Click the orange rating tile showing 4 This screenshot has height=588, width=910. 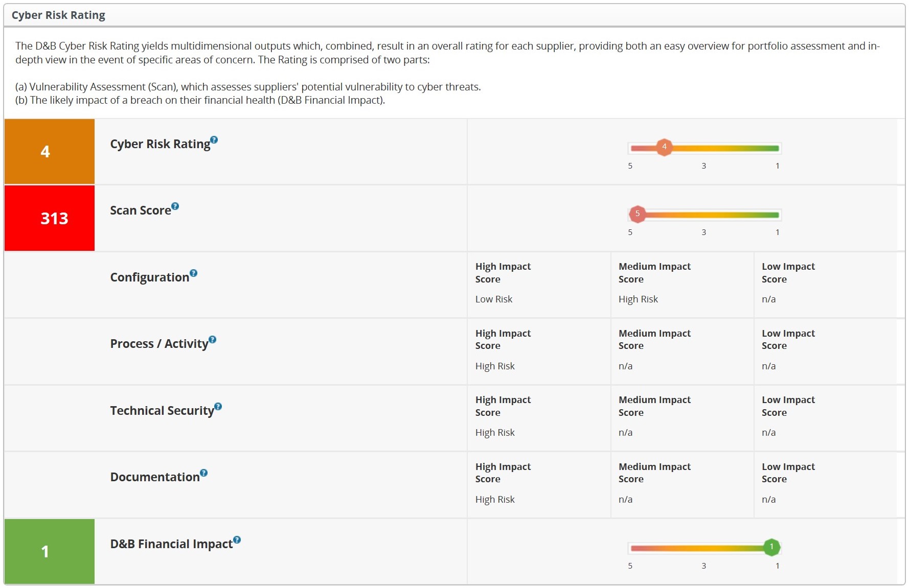click(50, 151)
